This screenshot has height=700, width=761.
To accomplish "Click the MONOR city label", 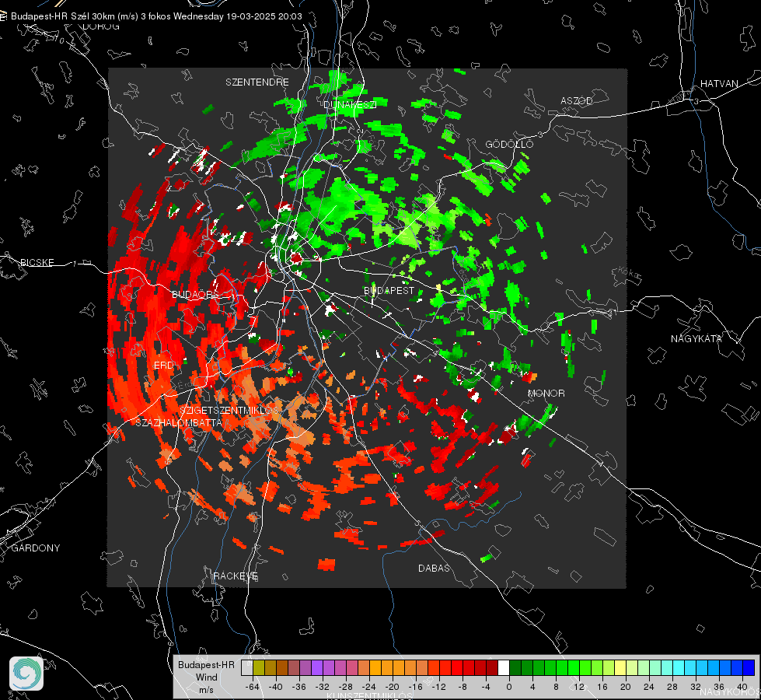I will click(546, 393).
